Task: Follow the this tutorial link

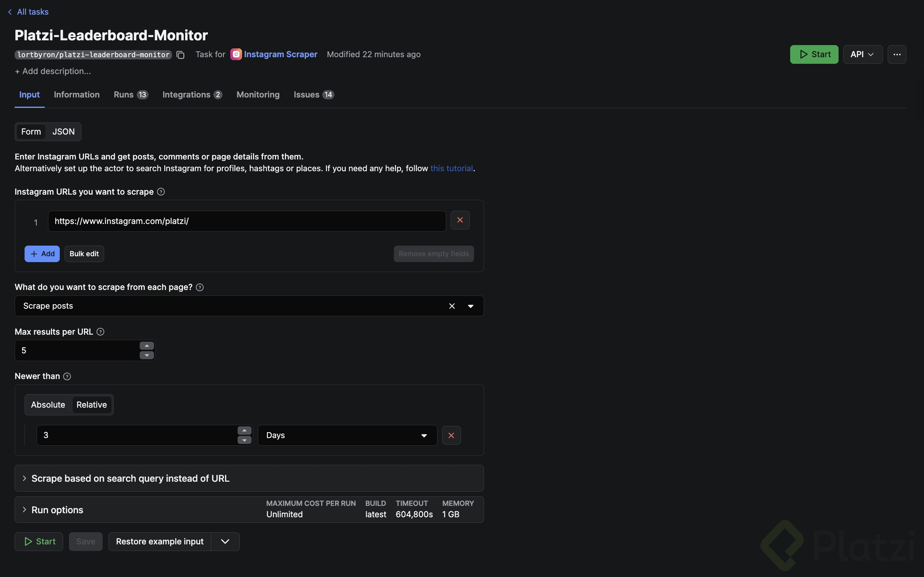Action: click(451, 168)
